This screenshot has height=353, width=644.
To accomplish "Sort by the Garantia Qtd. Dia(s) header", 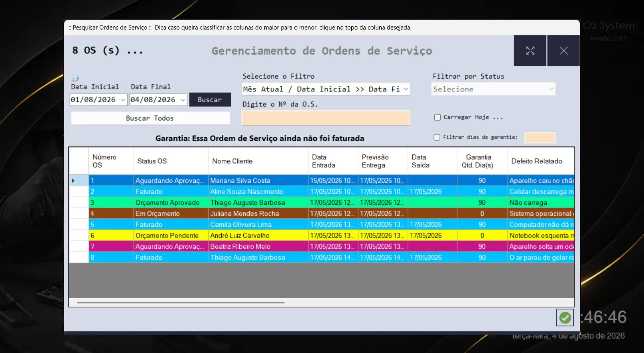I will point(483,161).
